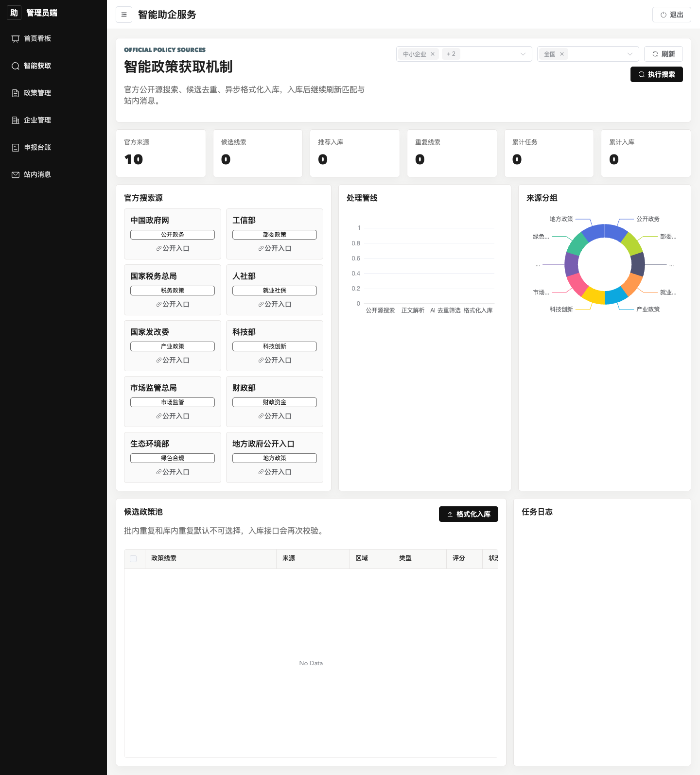Screen dimensions: 700x775
Task: Click the 退出 logout button
Action: coord(671,15)
